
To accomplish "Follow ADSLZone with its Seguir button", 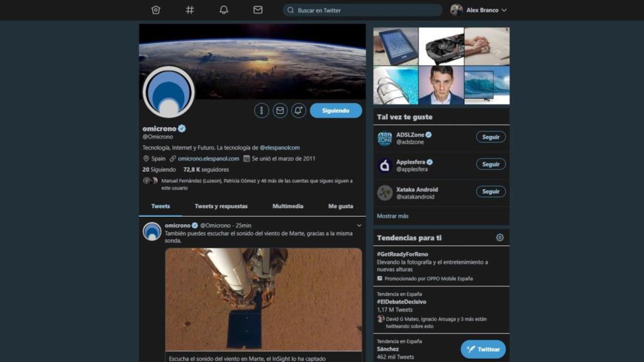I will click(x=489, y=137).
